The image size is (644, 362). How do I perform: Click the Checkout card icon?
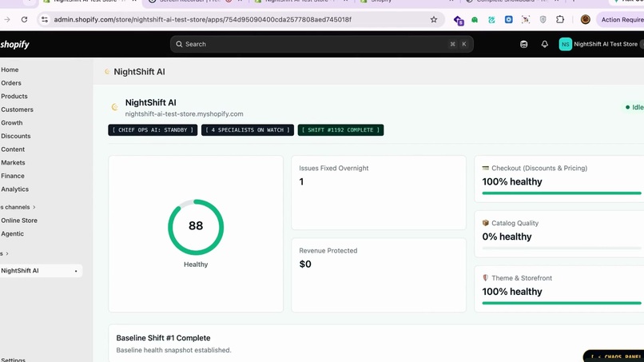[x=486, y=168]
